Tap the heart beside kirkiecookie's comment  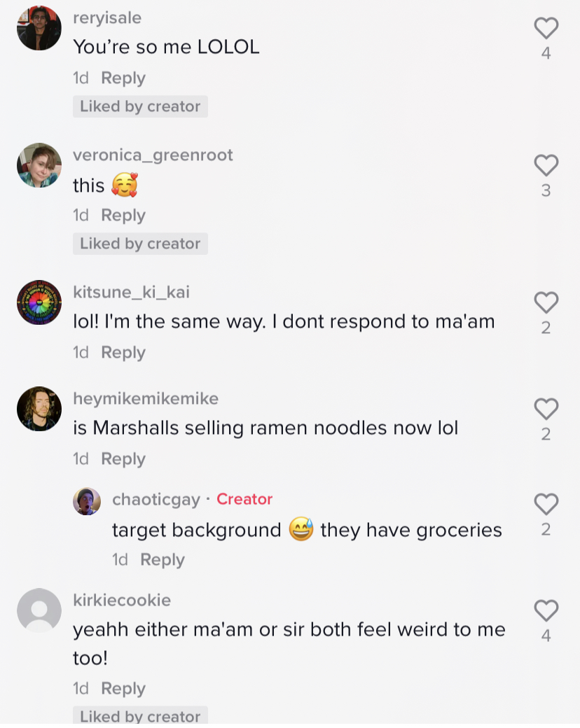(x=546, y=610)
